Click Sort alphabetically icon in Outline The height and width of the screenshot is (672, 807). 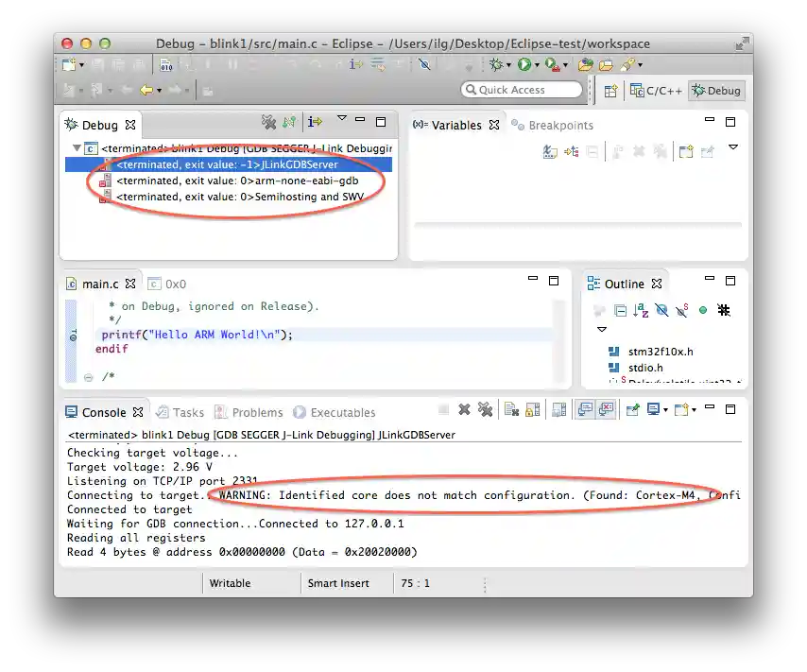pos(642,310)
